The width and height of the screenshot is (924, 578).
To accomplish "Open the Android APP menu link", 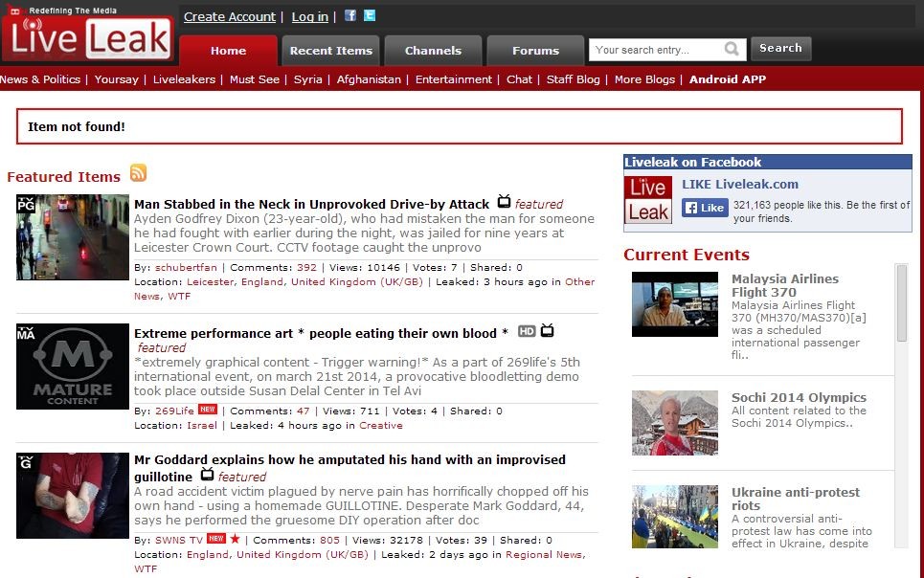I will point(728,79).
